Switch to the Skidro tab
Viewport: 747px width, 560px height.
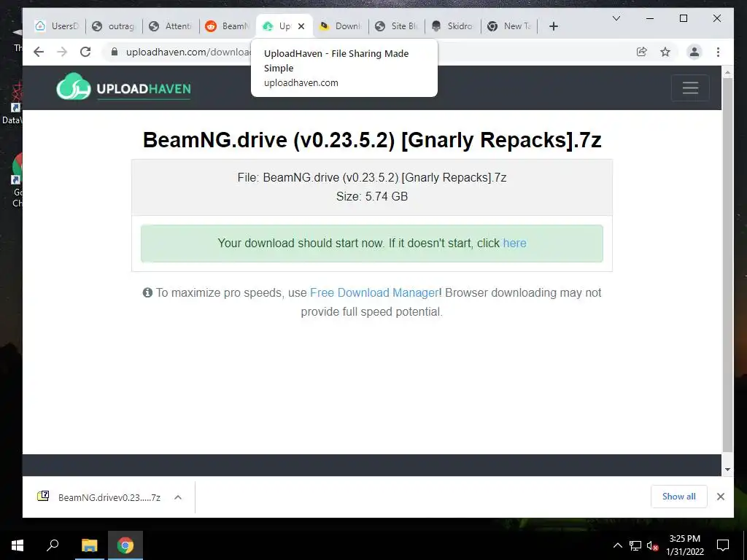[x=453, y=26]
